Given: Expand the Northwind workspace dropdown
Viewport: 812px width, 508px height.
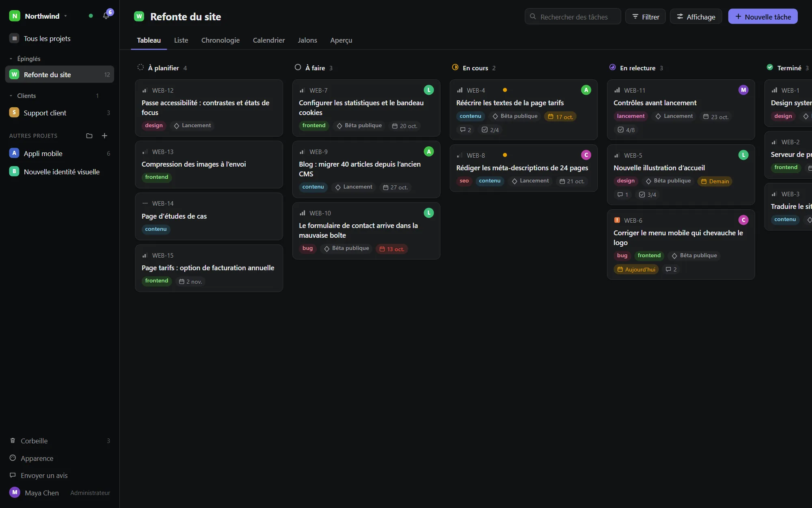Looking at the screenshot, I should click(x=39, y=16).
